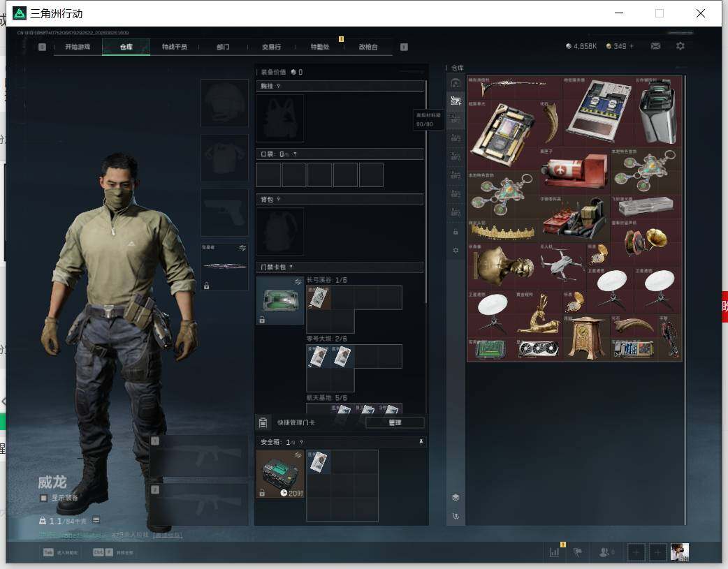The width and height of the screenshot is (728, 569).
Task: Open the 开始游戏 tab
Action: (78, 47)
